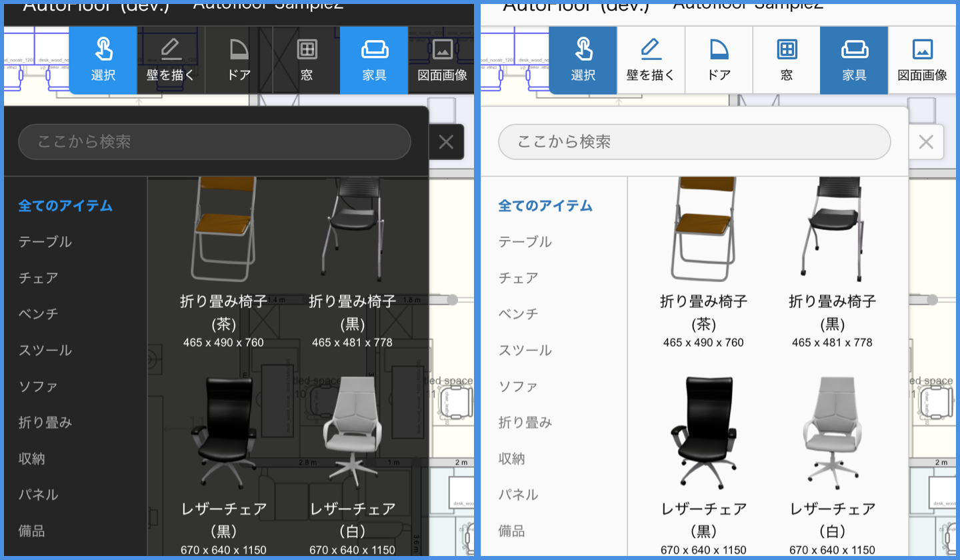Click the ここから検索 search field in the dark panel

pos(214,141)
